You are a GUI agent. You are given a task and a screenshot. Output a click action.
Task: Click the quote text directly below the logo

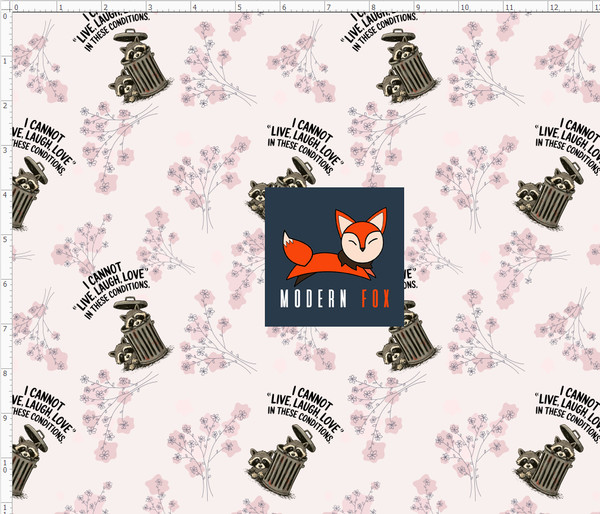305,405
